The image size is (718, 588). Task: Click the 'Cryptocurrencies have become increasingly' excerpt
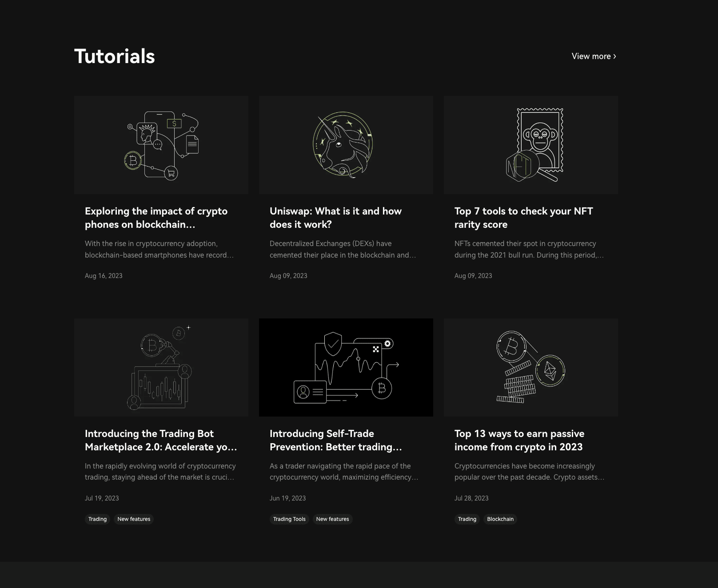[x=529, y=472]
